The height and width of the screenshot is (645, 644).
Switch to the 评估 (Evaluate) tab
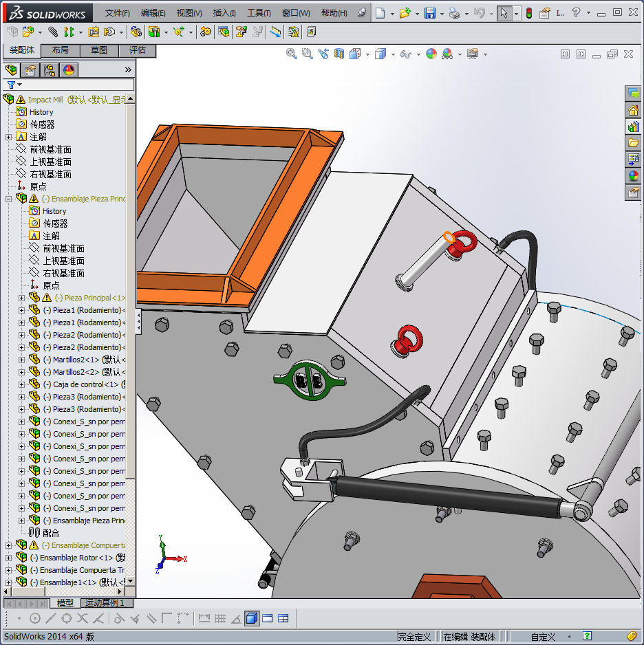point(137,50)
